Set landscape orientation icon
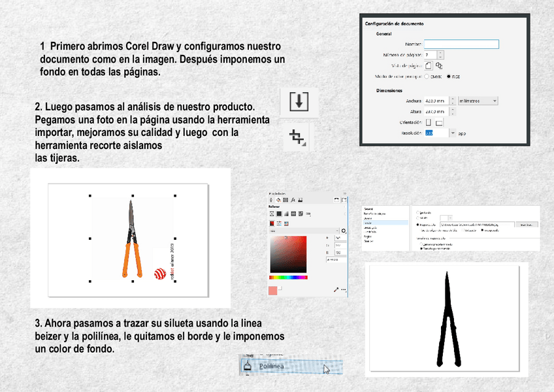Screen dimensions: 554x392 (x=439, y=123)
